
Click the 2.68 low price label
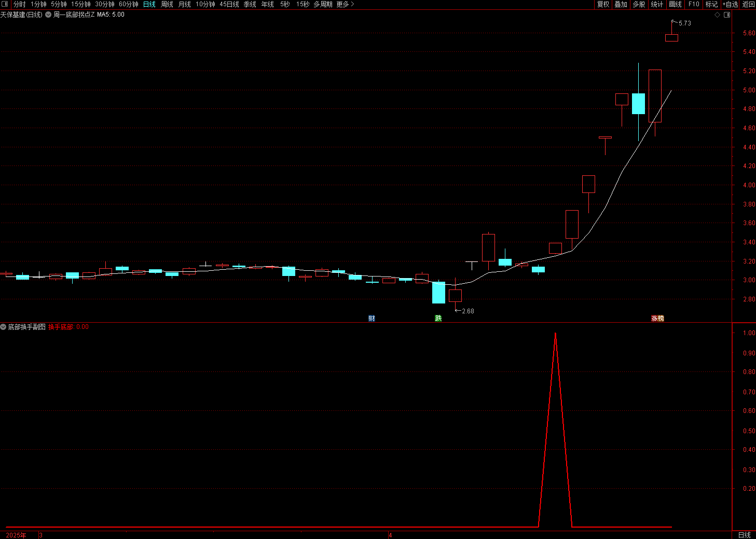tap(468, 311)
